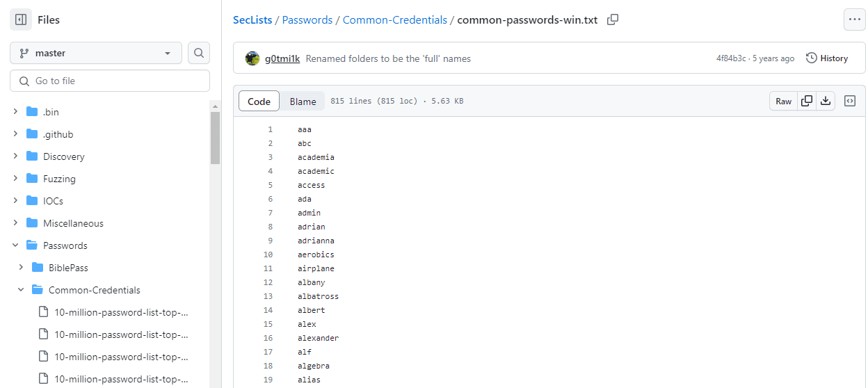868x388 pixels.
Task: Select the Code tab
Action: pyautogui.click(x=259, y=102)
